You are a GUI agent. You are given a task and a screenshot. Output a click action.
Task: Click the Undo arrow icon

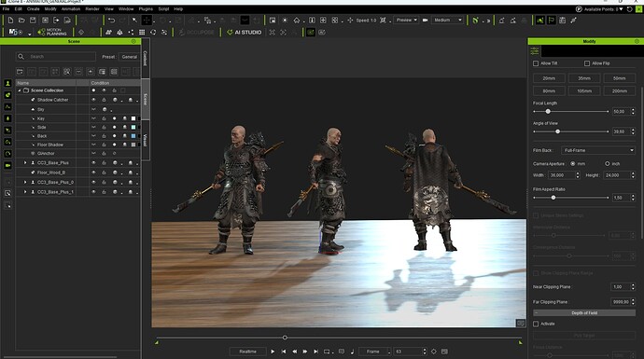click(x=111, y=21)
